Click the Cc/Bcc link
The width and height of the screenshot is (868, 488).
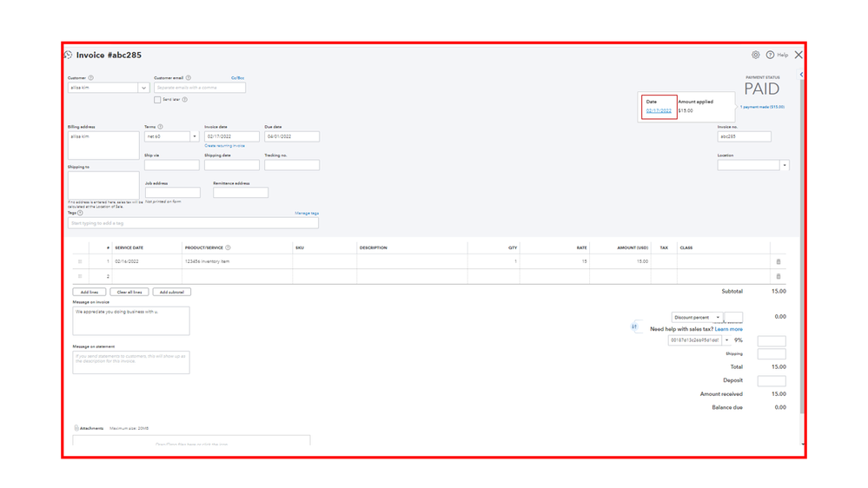click(x=237, y=78)
